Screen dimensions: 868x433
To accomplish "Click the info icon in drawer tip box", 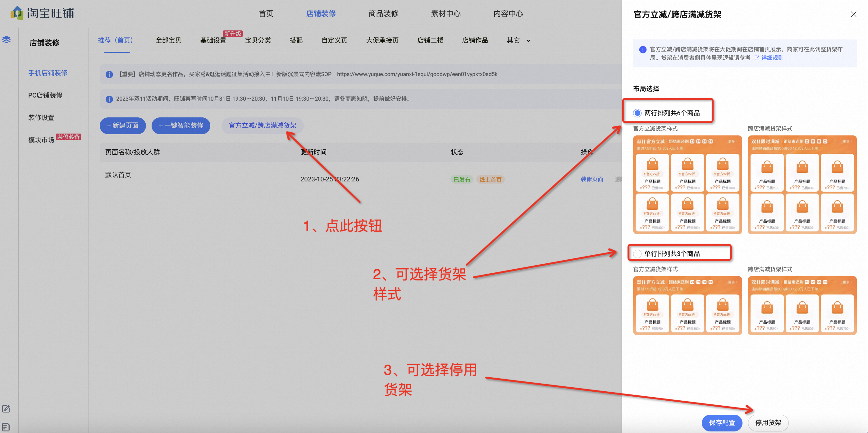I will [x=642, y=49].
